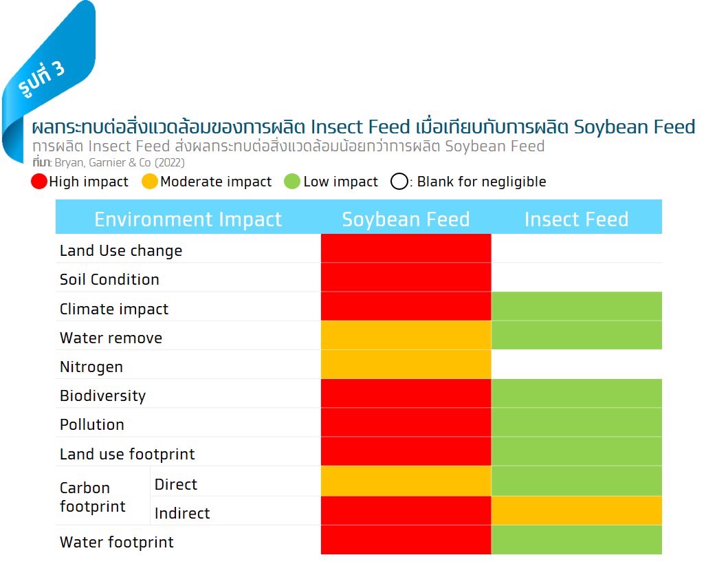The height and width of the screenshot is (564, 728).
Task: Click the Carbon footprint row label
Action: tap(92, 497)
